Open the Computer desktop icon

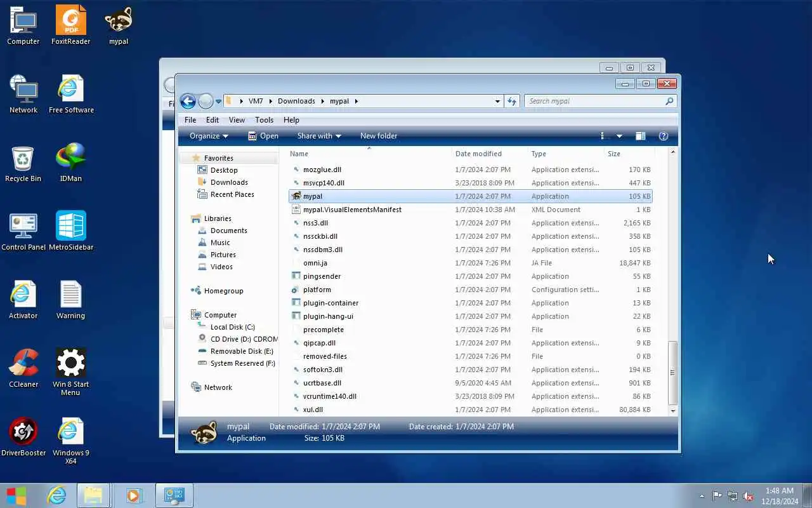tap(23, 26)
